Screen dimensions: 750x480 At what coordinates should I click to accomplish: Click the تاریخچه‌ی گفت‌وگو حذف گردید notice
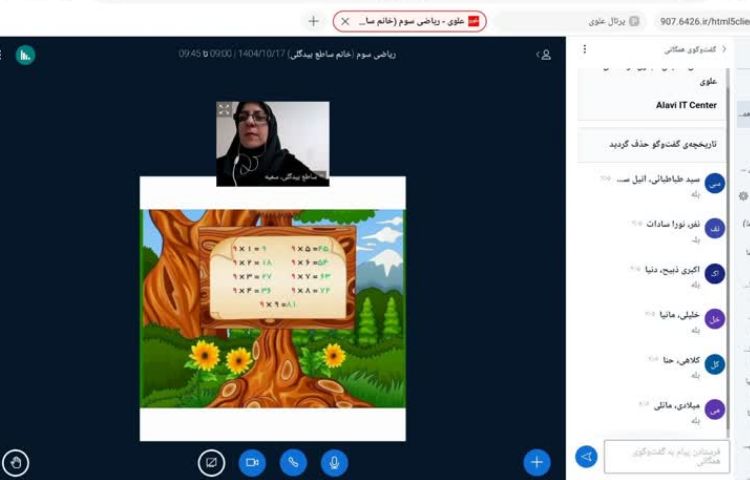(662, 144)
